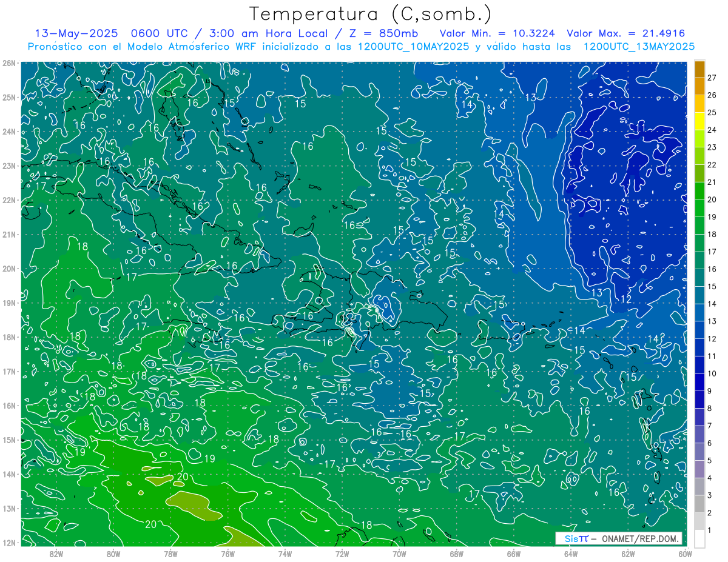
Task: Click the "1200UTC_13MAY2025" valid-until time text
Action: 638,46
